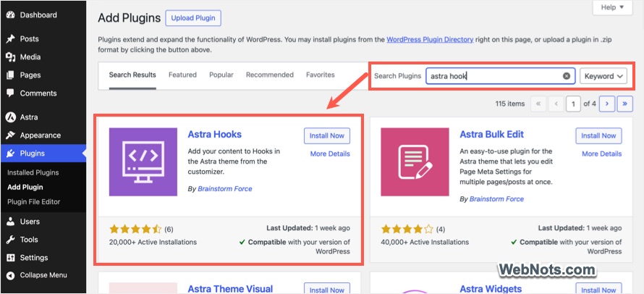Select Add Plugin submenu item
Screen dimensions: 644x294
point(25,187)
